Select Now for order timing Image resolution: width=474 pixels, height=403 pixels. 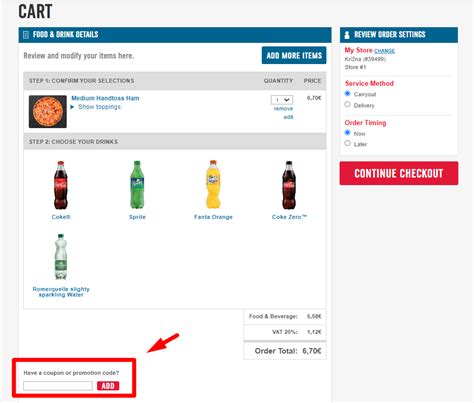pyautogui.click(x=347, y=133)
